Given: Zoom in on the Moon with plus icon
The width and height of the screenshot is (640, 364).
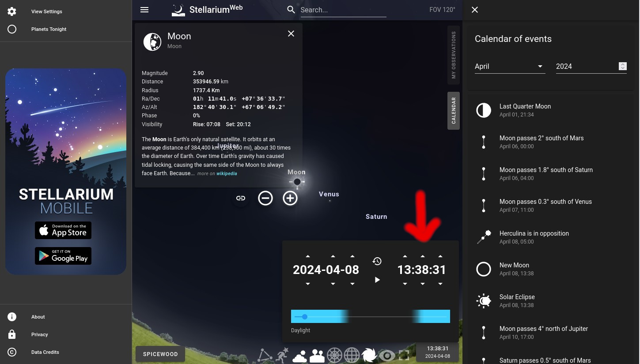Looking at the screenshot, I should [x=290, y=198].
